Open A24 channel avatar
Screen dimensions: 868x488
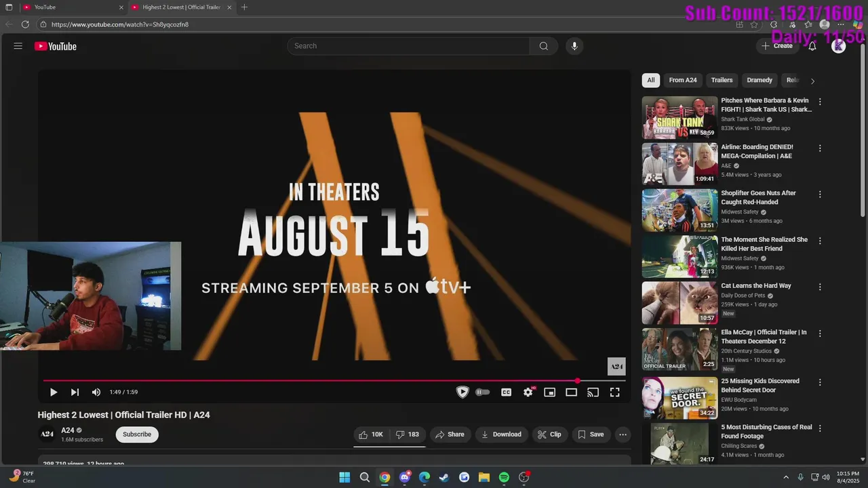pos(47,434)
